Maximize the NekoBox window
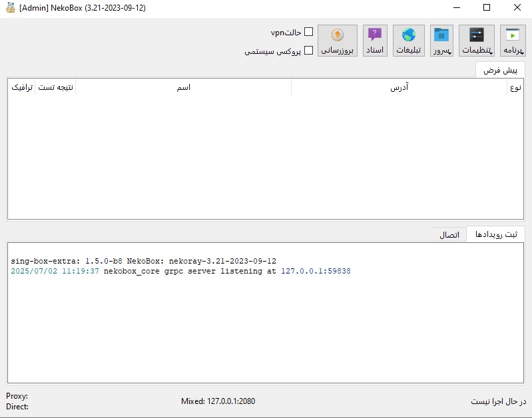The image size is (532, 418). [487, 7]
